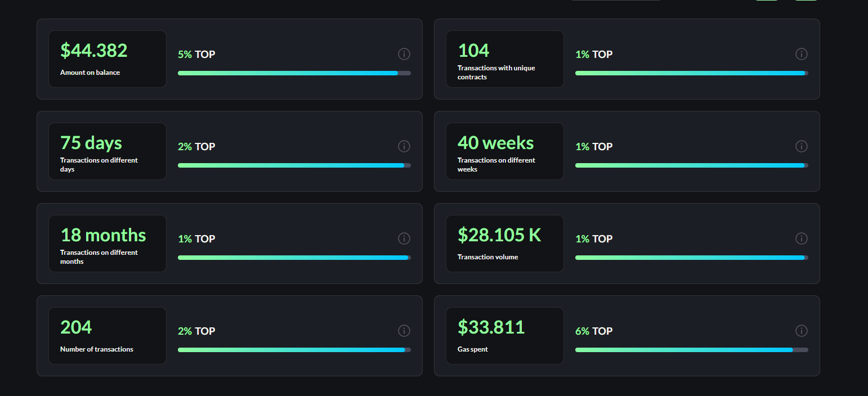Image resolution: width=868 pixels, height=396 pixels.
Task: Select the $44.382 balance value box
Action: tap(108, 59)
